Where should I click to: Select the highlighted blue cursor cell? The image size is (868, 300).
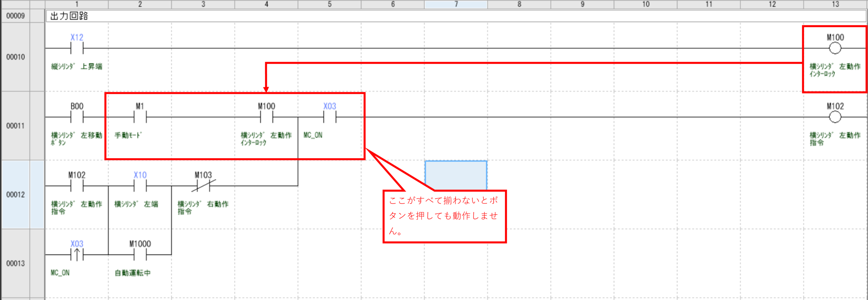(456, 174)
